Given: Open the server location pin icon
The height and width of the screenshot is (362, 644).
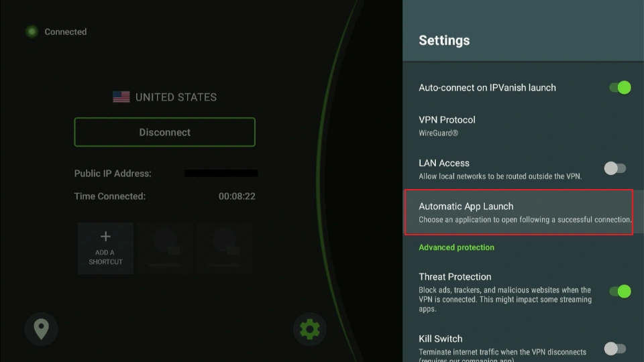Looking at the screenshot, I should 42,329.
